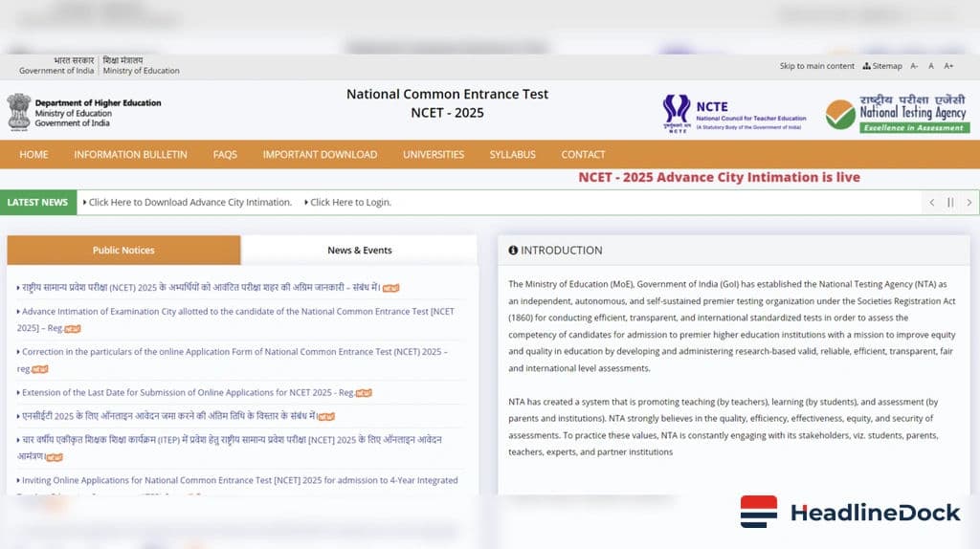Open the FAQS menu item
Viewport: 980px width, 549px height.
[225, 154]
